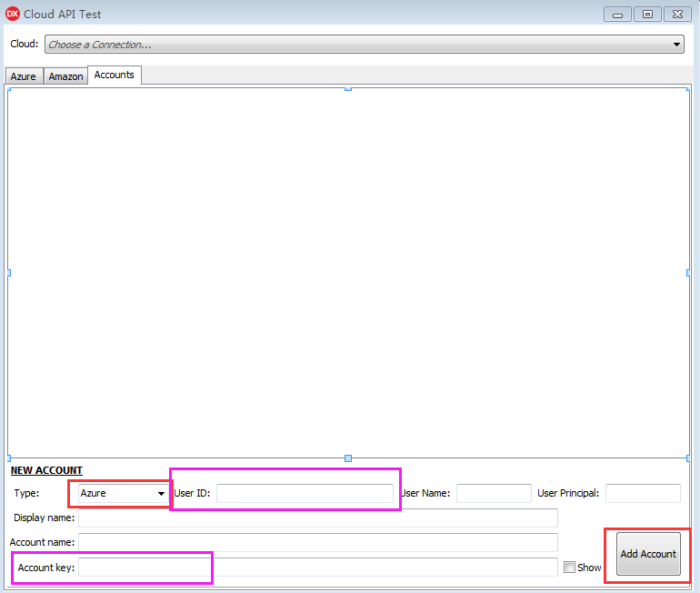
Task: Click the NEW ACCOUNT heading text
Action: click(46, 470)
